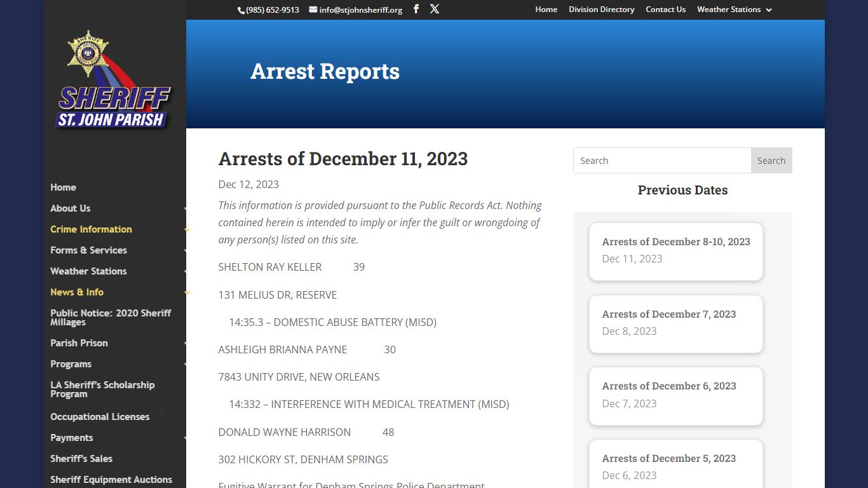Focus the Search input field
This screenshot has height=488, width=868.
662,161
